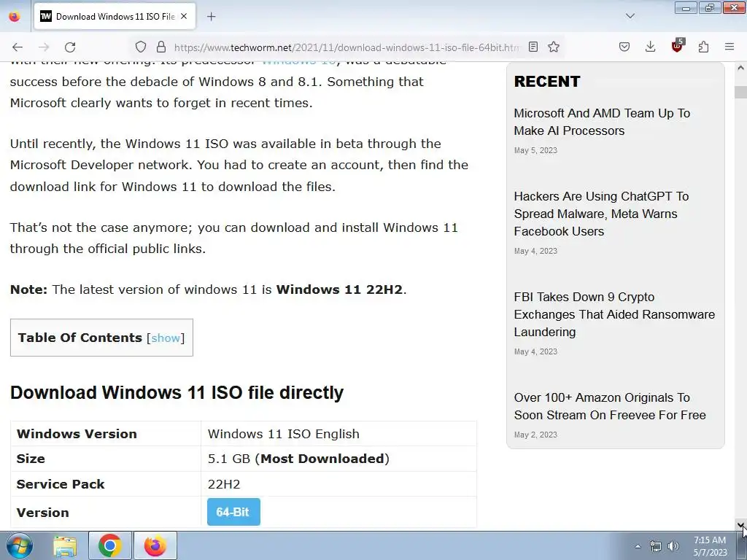Select the 22H2 Service Pack value cell

(x=338, y=484)
